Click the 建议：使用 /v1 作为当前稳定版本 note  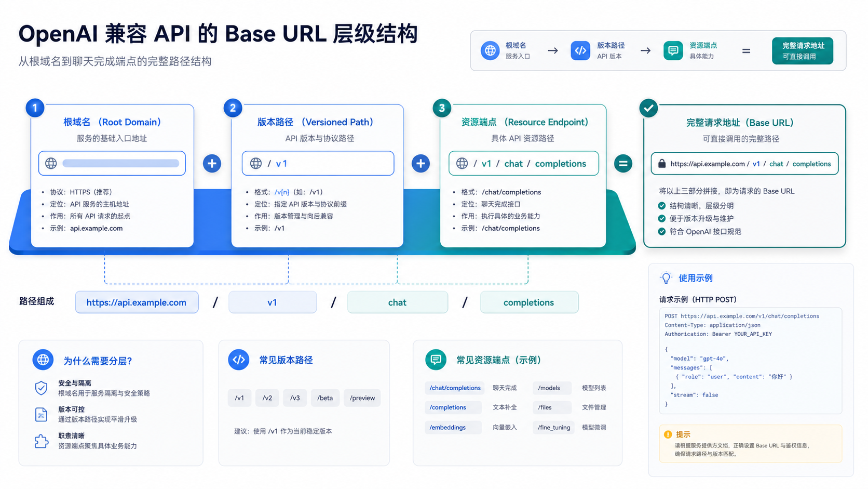tap(283, 431)
